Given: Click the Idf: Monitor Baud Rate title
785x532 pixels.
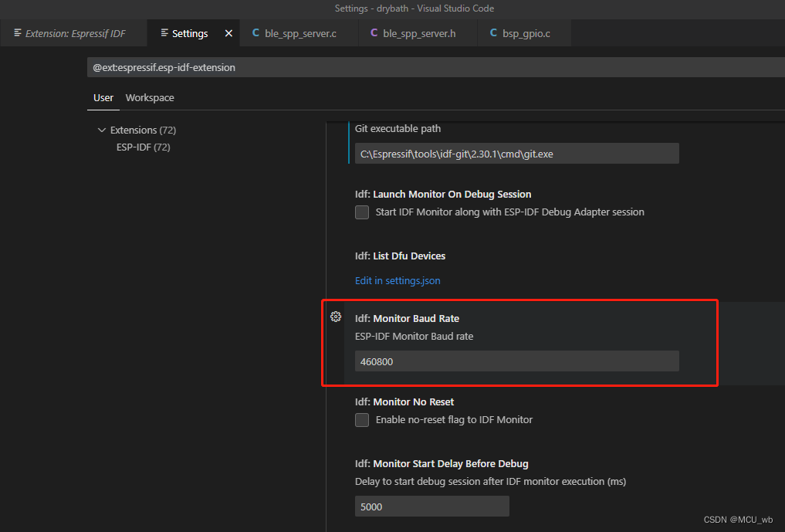Looking at the screenshot, I should (x=407, y=319).
